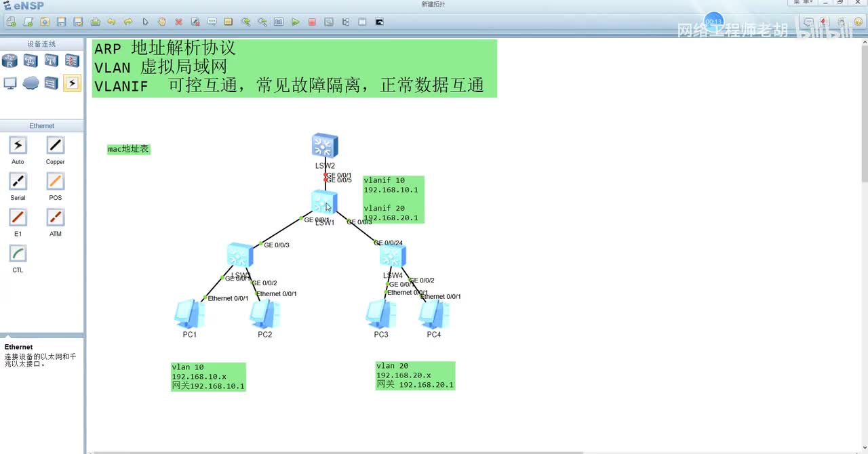Choose the POS cable type
Screen dimensions: 868x454
click(56, 181)
